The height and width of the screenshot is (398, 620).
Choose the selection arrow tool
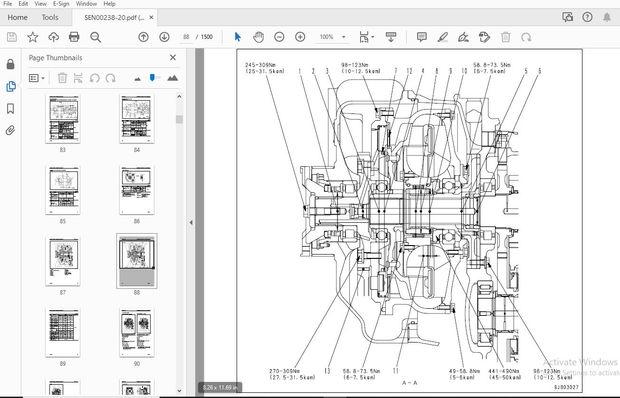pos(237,37)
